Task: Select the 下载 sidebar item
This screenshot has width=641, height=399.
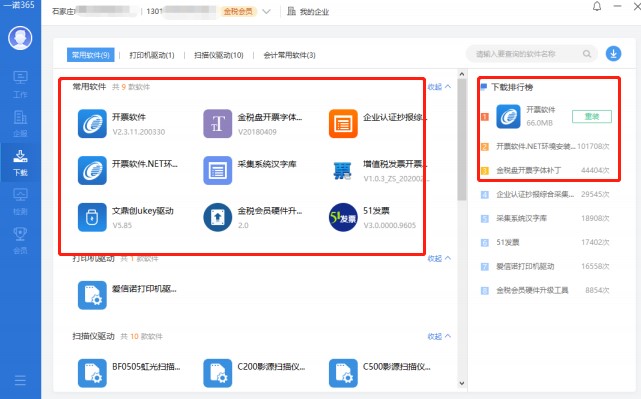Action: [20, 163]
